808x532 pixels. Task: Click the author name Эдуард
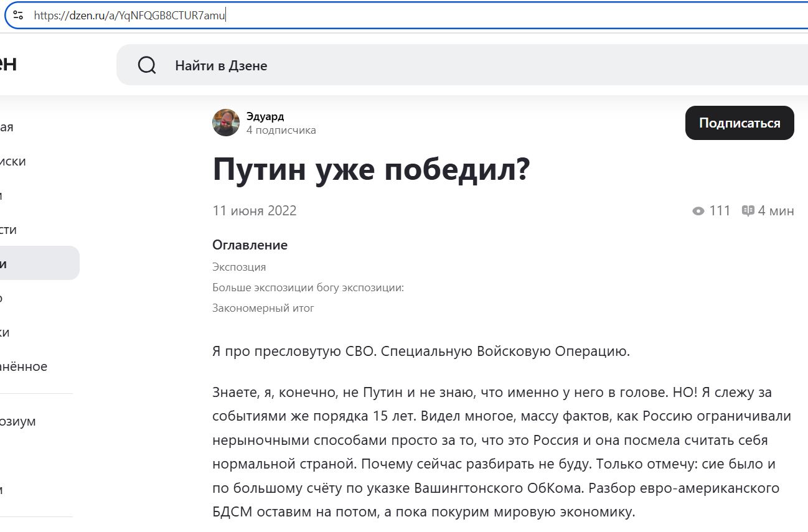[265, 116]
